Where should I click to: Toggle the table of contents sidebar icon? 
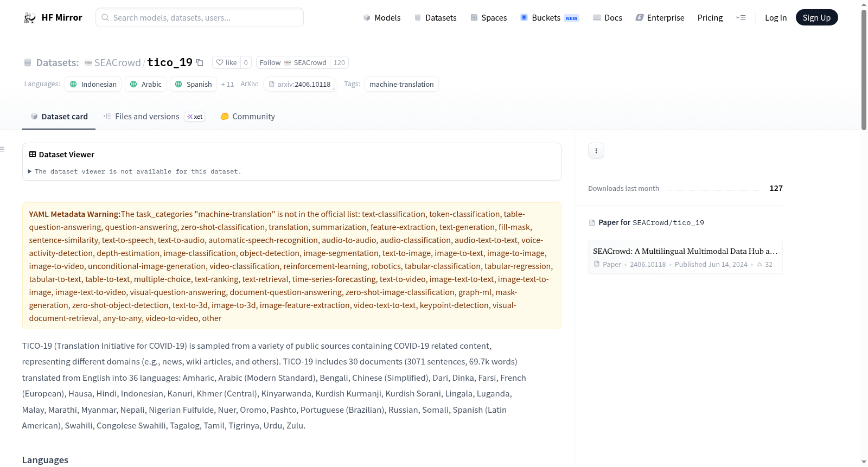click(x=3, y=149)
